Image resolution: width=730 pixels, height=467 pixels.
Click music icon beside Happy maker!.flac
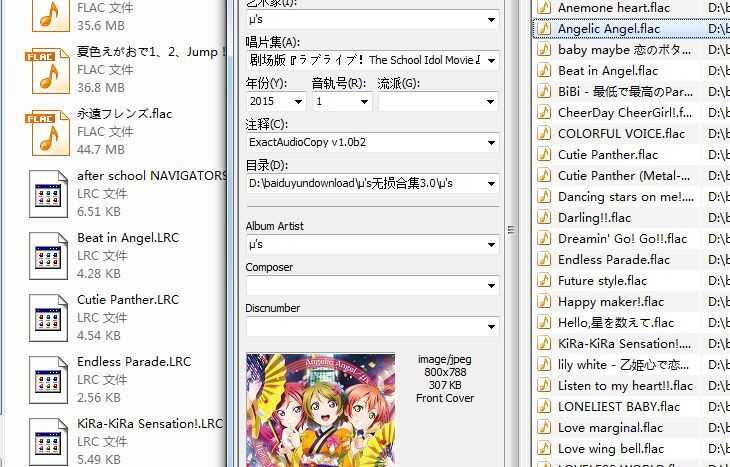pyautogui.click(x=544, y=301)
